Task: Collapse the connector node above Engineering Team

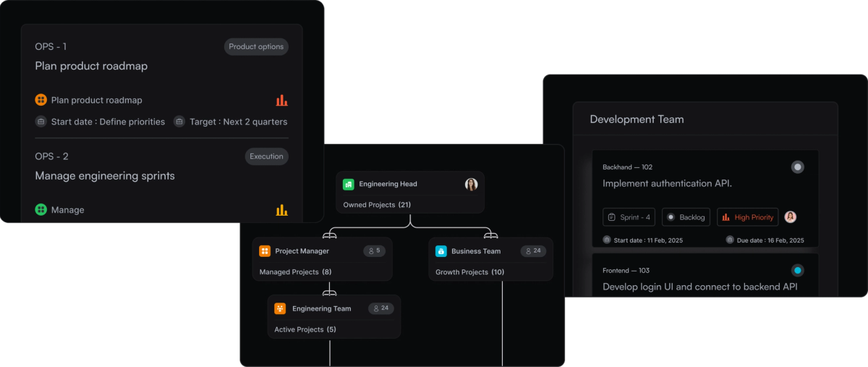Action: coord(330,292)
